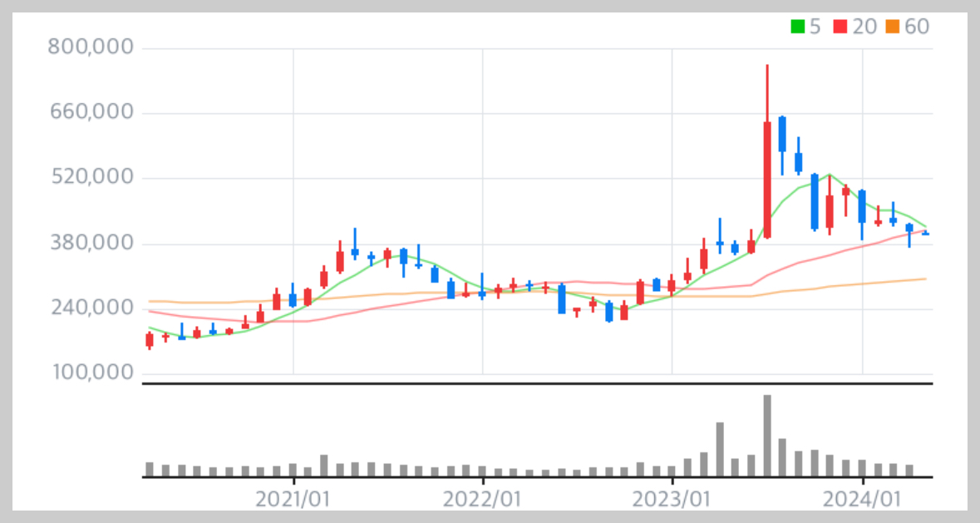Click the legend label 60
Screen dimensions: 980x523
[x=917, y=27]
